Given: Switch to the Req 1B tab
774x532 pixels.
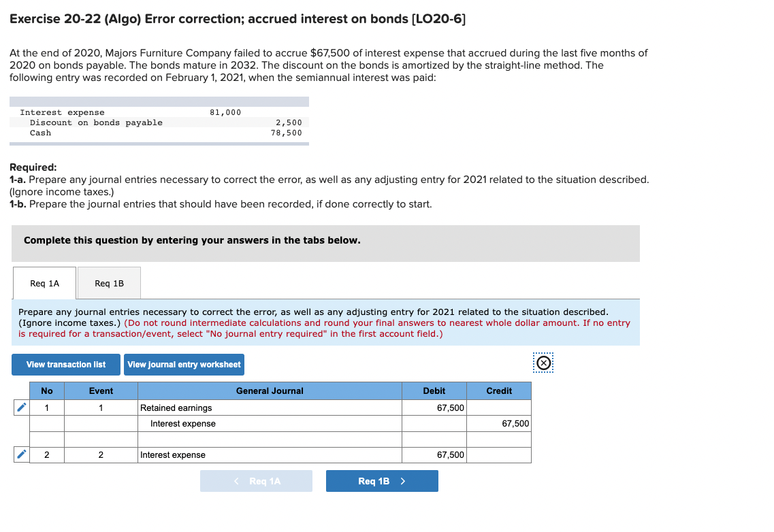Looking at the screenshot, I should pos(109,282).
